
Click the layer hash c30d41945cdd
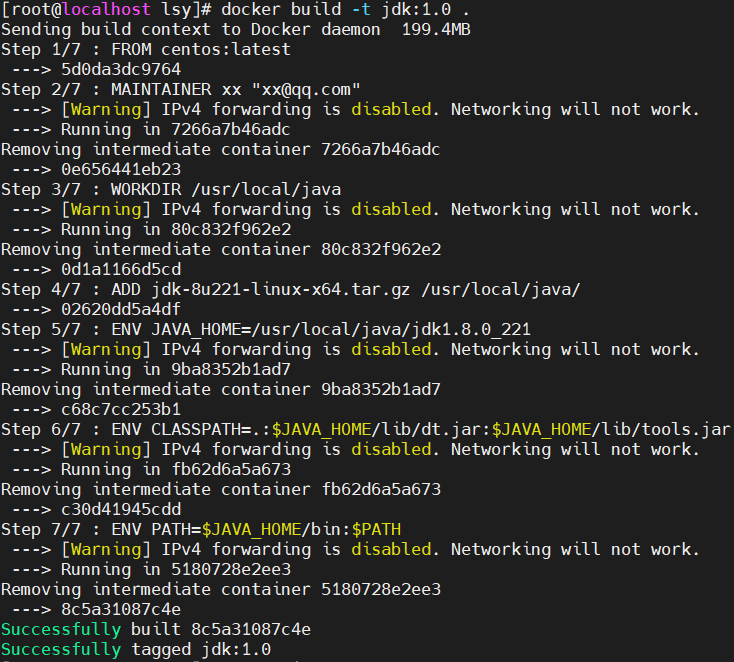[121, 509]
